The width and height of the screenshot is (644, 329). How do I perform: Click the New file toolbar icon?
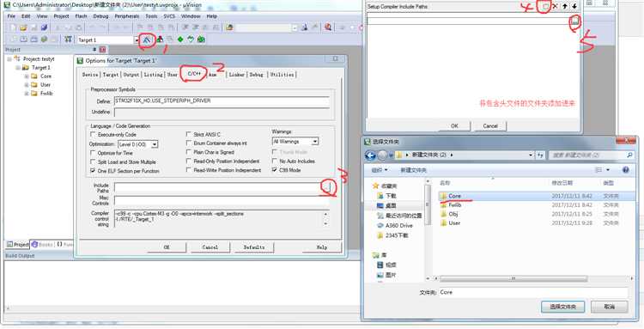point(13,27)
